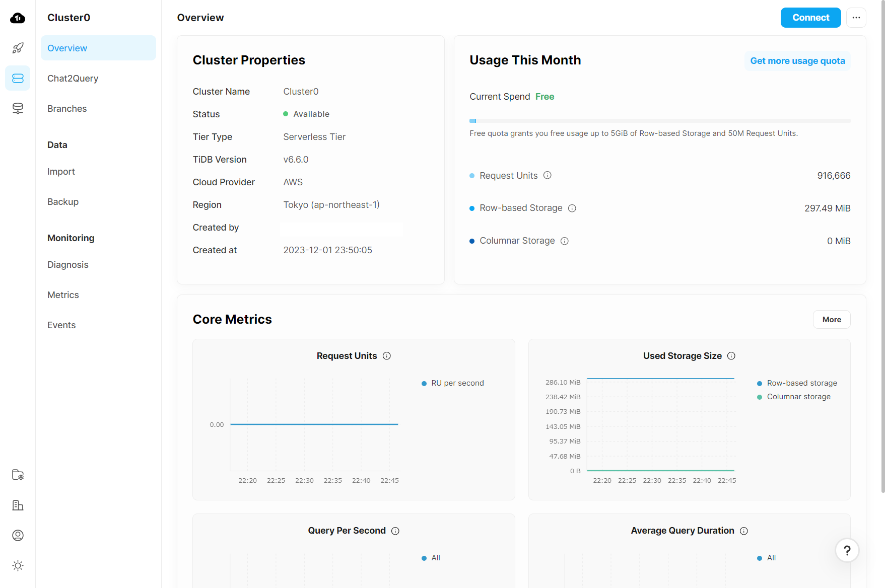Click the TiDB Cloud logo icon
This screenshot has width=885, height=588.
(18, 18)
